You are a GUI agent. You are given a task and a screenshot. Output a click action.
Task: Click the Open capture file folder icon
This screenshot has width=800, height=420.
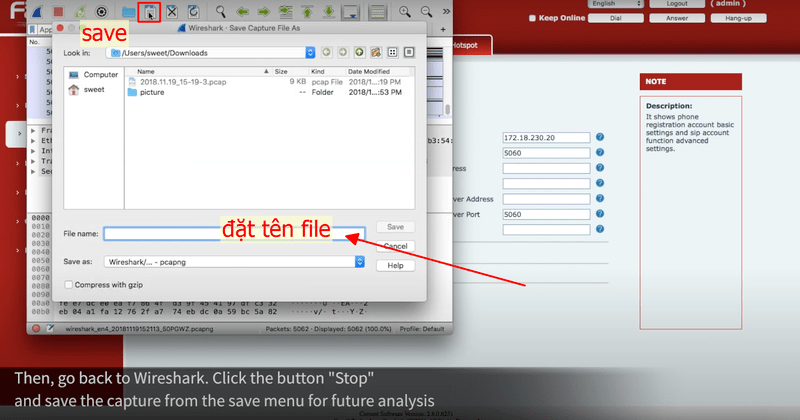click(x=128, y=12)
